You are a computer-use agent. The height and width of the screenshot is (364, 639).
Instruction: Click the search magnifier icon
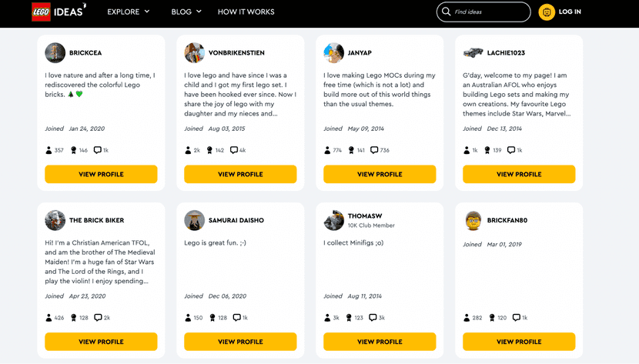(446, 12)
